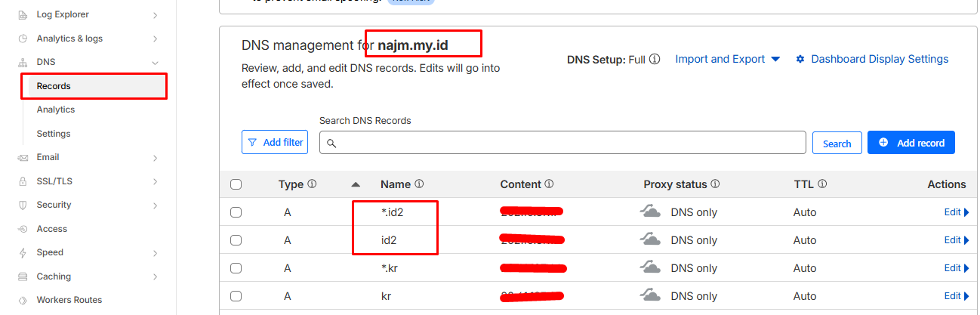Click the grey cloud icon in *.id2 row

pos(650,212)
